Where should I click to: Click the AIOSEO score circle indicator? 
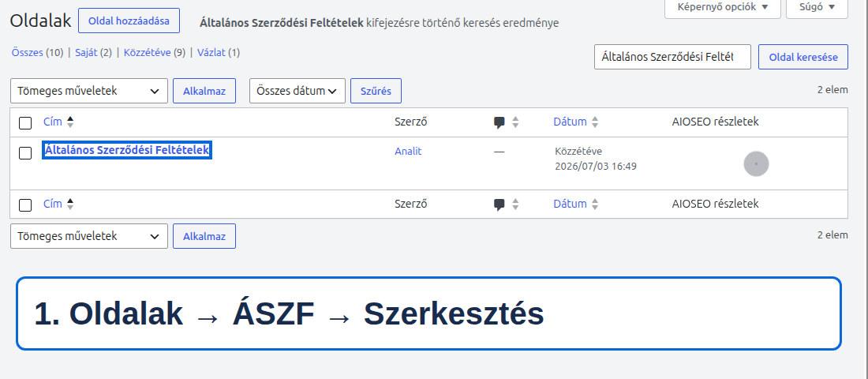(756, 164)
